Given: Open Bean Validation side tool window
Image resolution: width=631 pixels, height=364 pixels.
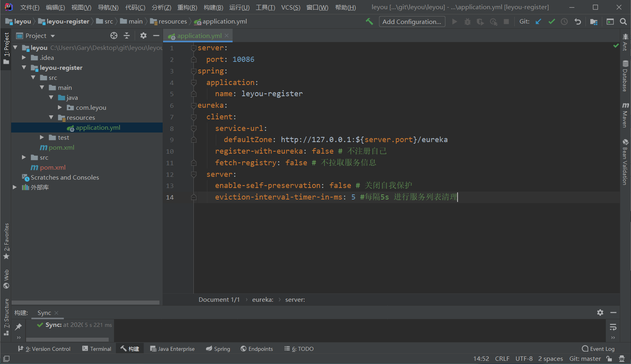Looking at the screenshot, I should point(625,162).
